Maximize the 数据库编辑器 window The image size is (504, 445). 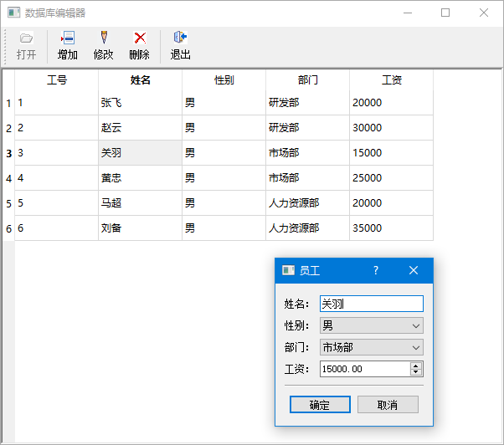pyautogui.click(x=445, y=13)
